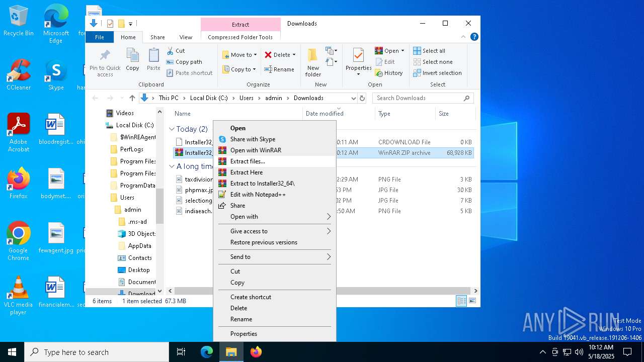The image size is (644, 362).
Task: Click the Search Downloads field
Action: pos(423,98)
